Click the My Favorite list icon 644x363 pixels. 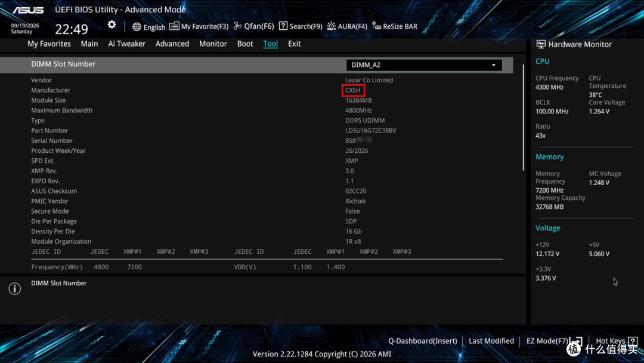[x=174, y=26]
